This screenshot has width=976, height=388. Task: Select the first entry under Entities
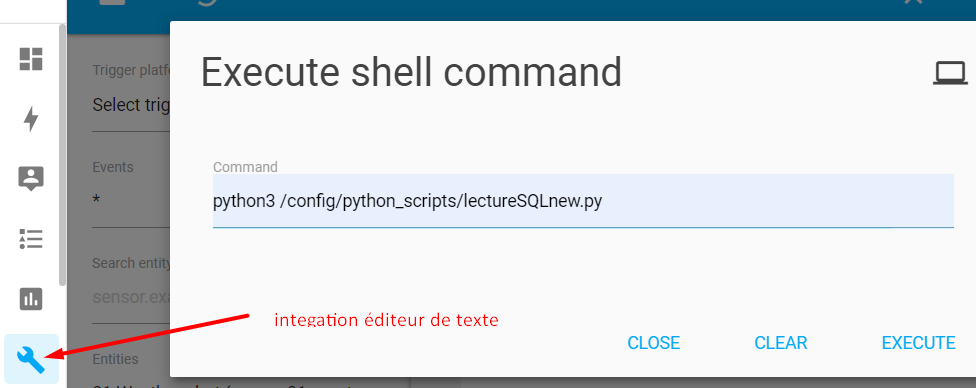[x=131, y=385]
